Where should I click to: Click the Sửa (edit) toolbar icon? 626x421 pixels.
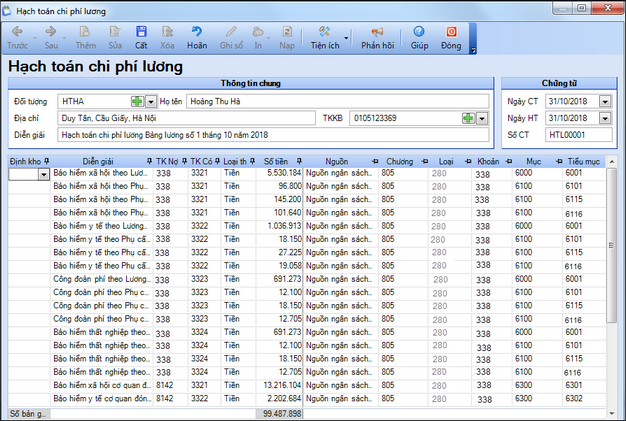[115, 38]
